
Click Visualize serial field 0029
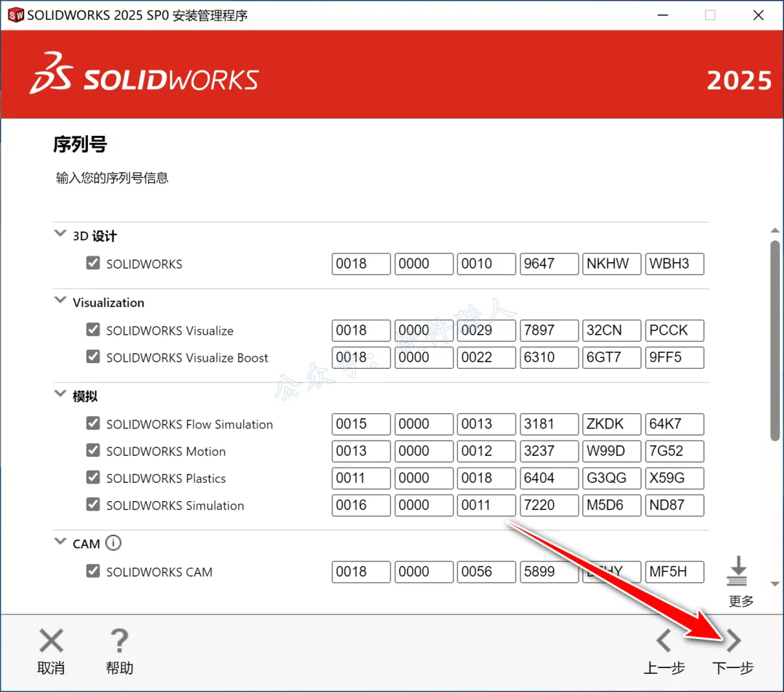[x=486, y=330]
